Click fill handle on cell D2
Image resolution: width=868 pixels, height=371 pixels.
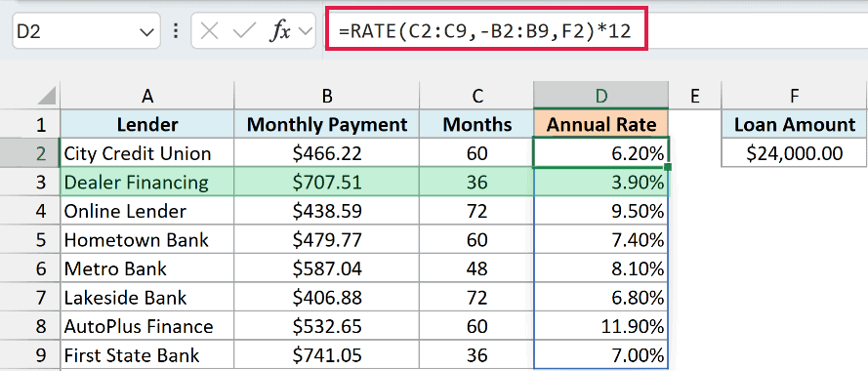[x=668, y=167]
